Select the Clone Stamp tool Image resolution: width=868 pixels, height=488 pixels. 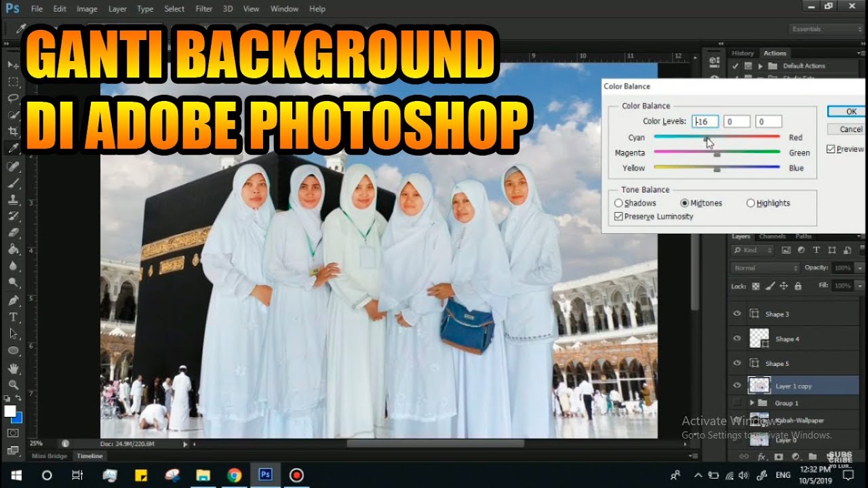(x=13, y=199)
